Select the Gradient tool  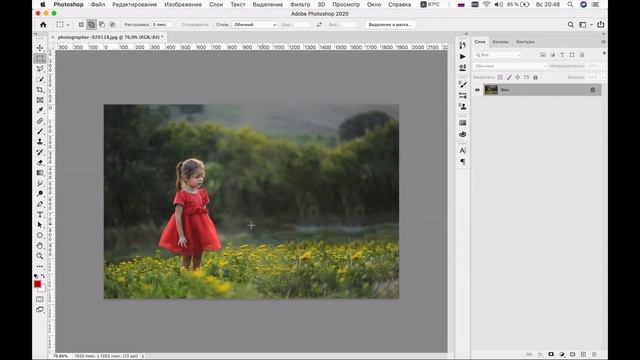[40, 173]
